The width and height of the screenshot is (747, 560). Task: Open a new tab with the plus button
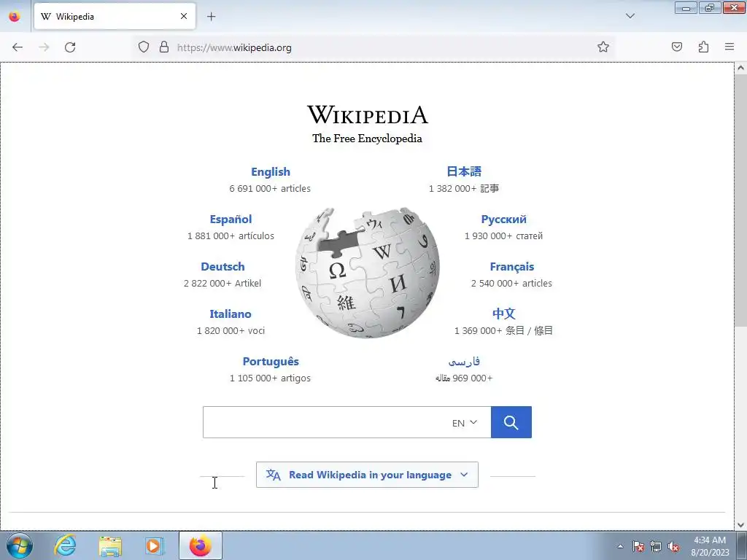pos(211,17)
